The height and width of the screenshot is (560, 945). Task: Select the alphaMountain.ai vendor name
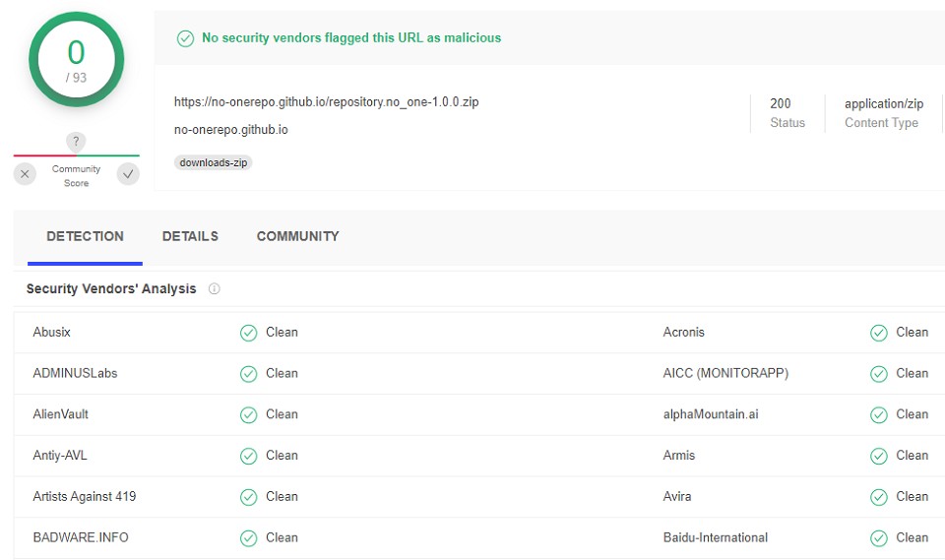711,414
